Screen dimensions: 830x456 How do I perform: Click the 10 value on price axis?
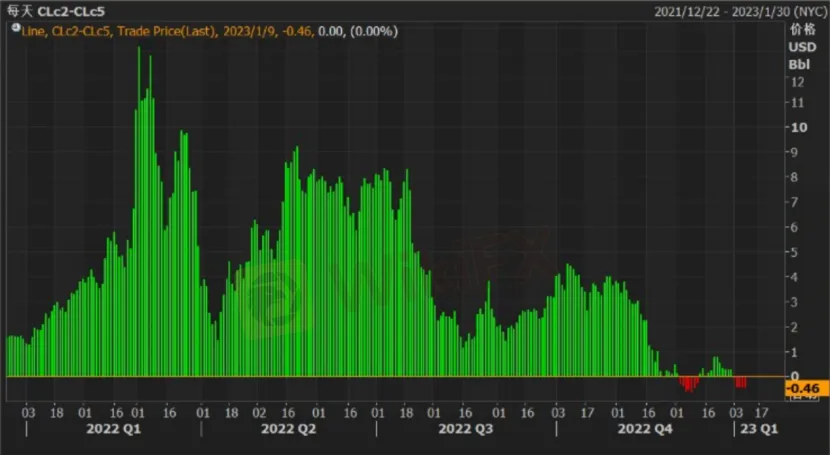tap(798, 127)
